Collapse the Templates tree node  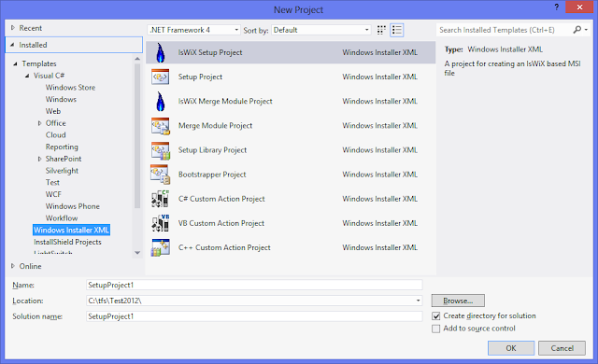click(x=15, y=63)
